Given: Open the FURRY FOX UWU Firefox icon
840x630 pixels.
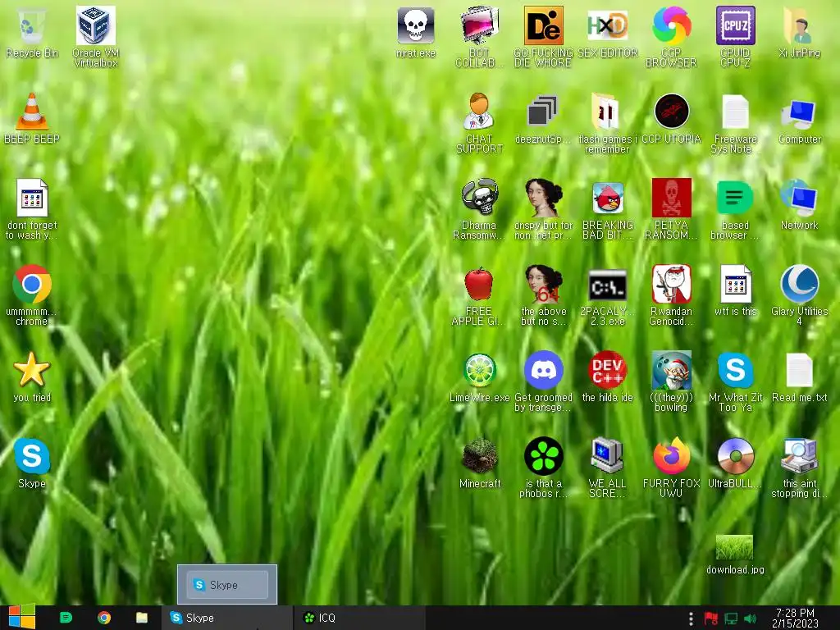Looking at the screenshot, I should pos(671,456).
